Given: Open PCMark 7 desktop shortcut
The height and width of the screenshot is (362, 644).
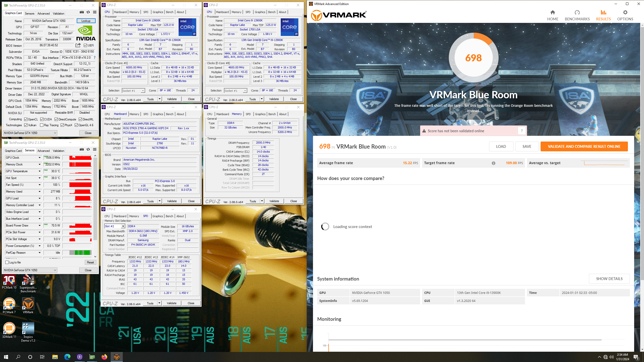Looking at the screenshot, I should [x=9, y=305].
